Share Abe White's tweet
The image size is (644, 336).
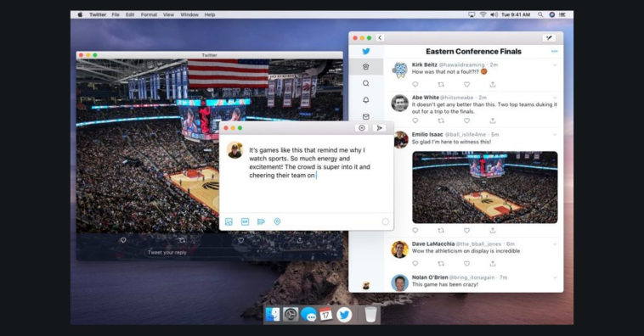tap(493, 120)
